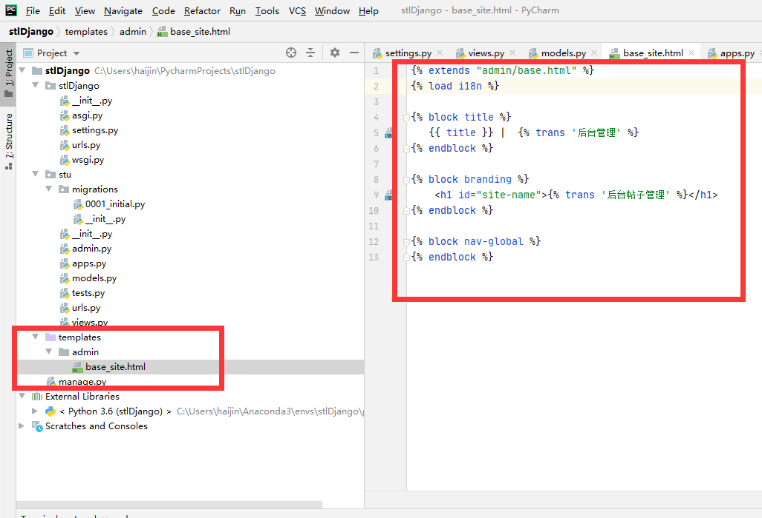Open the Edit menu
The width and height of the screenshot is (762, 518).
click(x=57, y=11)
